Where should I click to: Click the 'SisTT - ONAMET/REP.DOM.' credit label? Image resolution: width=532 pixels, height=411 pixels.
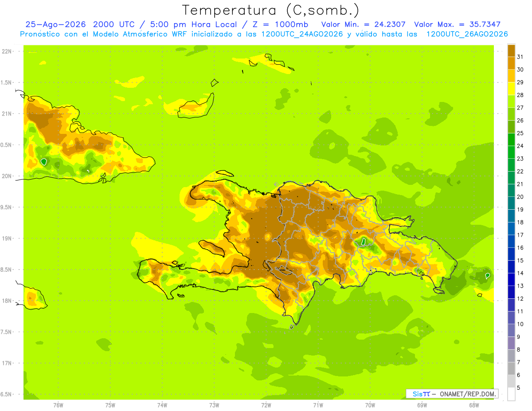[452, 394]
